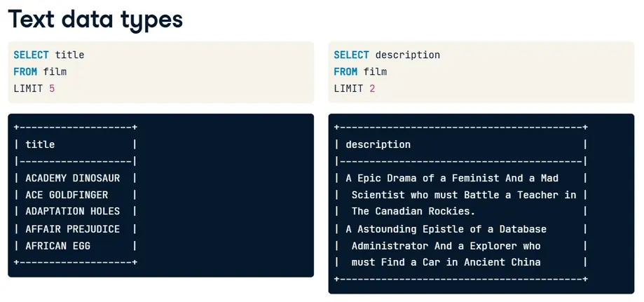Screen dimensions: 644x302
Task: Click the number 5 after LIMIT
Action: click(52, 89)
